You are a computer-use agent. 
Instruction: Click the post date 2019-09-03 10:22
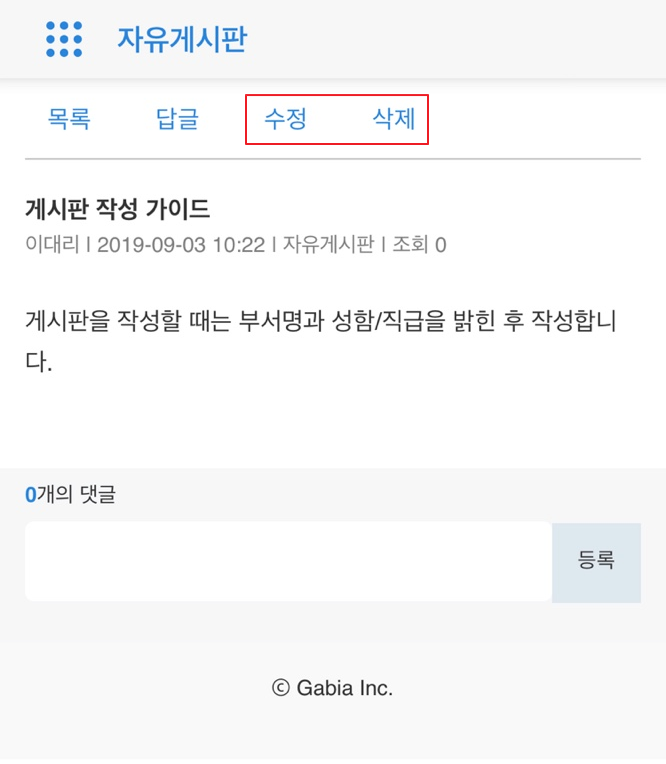point(181,245)
